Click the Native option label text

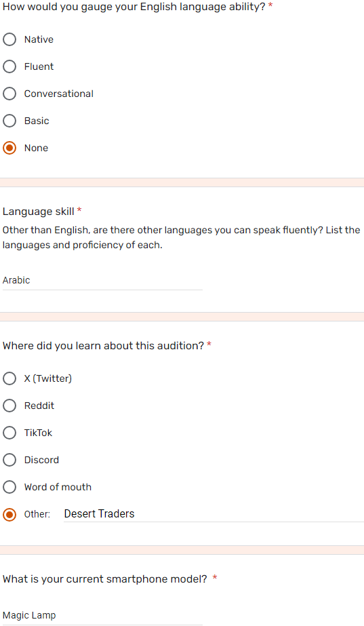(x=39, y=39)
